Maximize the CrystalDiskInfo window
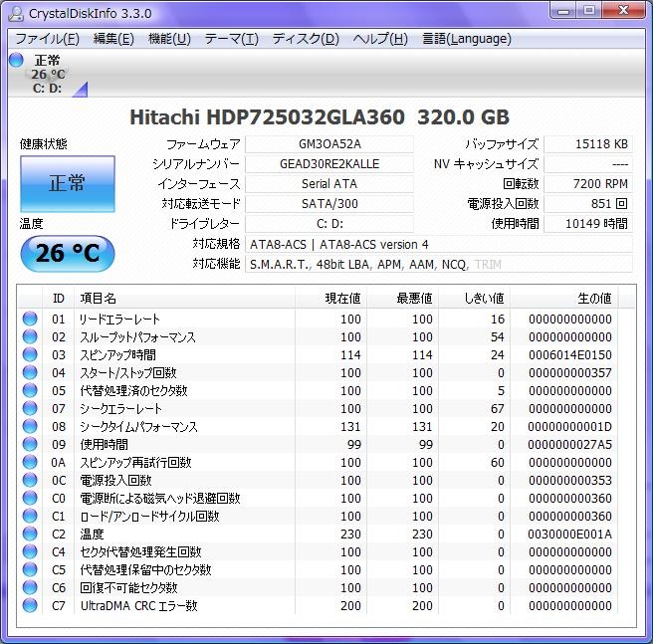 pyautogui.click(x=588, y=10)
